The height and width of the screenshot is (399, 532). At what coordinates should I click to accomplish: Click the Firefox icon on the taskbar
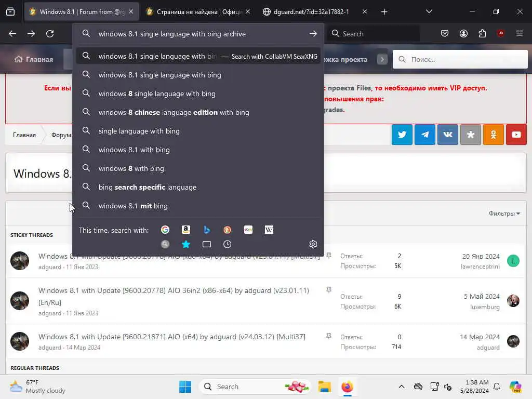pos(347,387)
